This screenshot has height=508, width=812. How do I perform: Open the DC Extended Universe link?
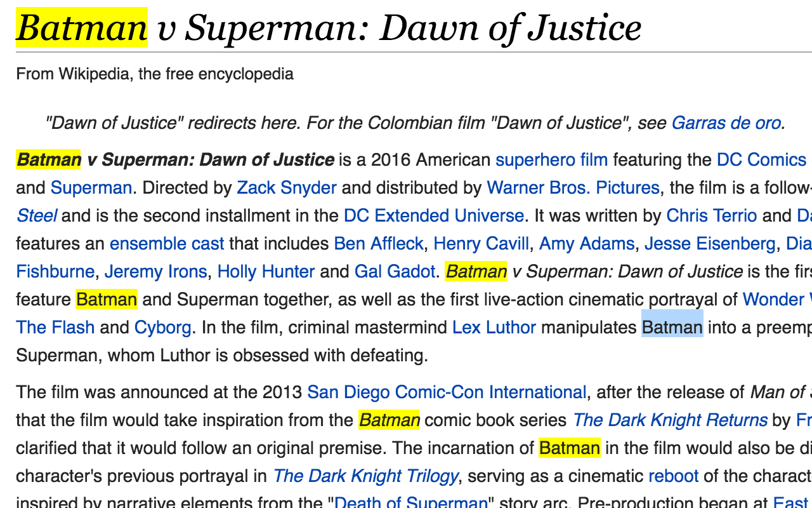pyautogui.click(x=434, y=215)
